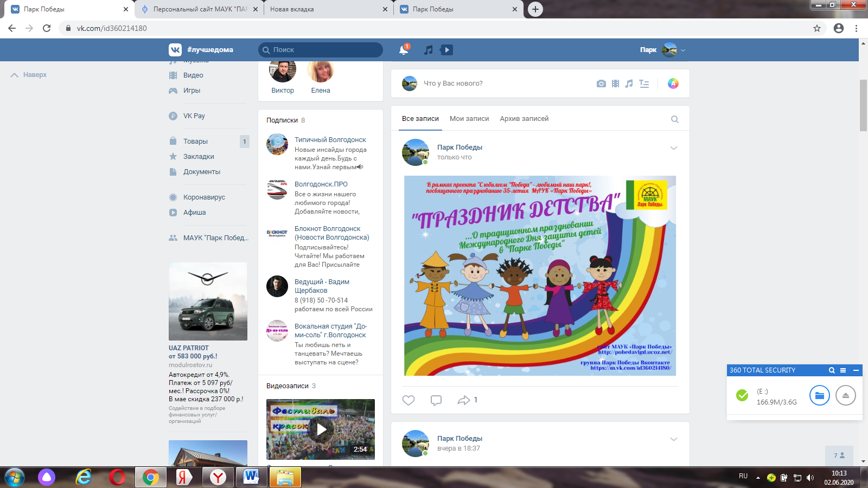Switch to the Новая вкладка browser tab
The height and width of the screenshot is (488, 868).
click(329, 9)
